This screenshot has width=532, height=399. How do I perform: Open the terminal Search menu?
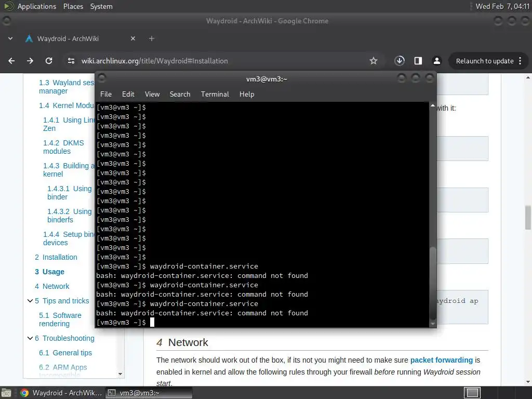click(x=180, y=94)
